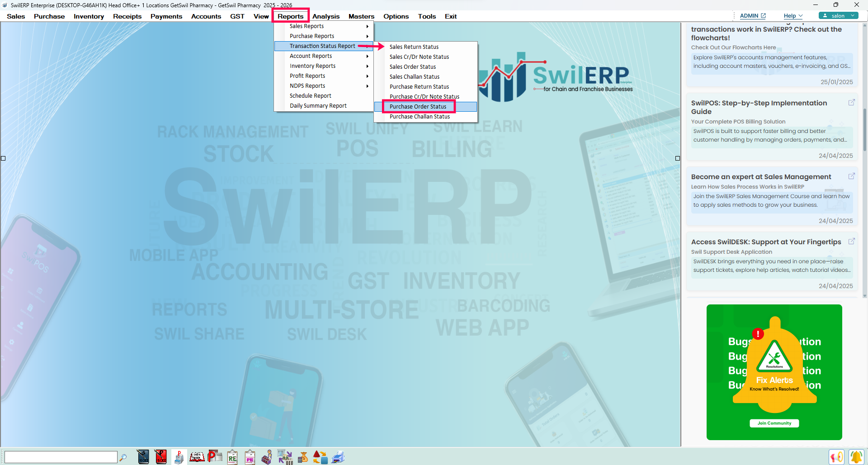Select Sales Order Status

click(425, 67)
